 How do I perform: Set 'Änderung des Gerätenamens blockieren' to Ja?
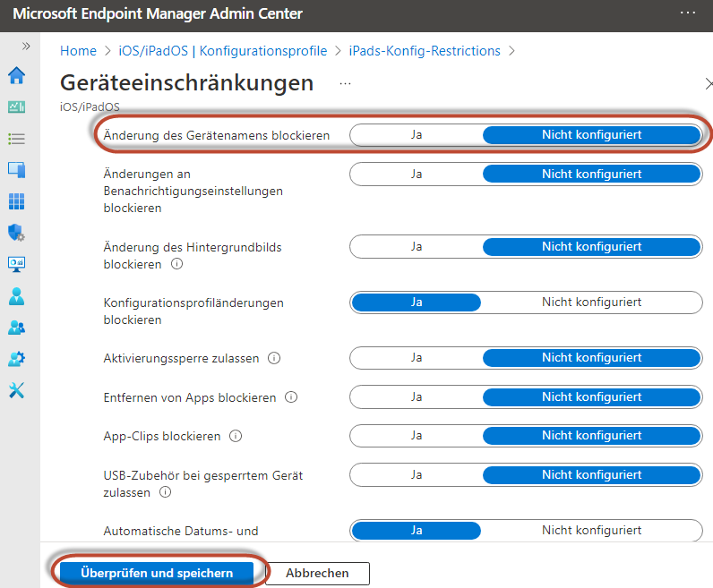[x=417, y=135]
